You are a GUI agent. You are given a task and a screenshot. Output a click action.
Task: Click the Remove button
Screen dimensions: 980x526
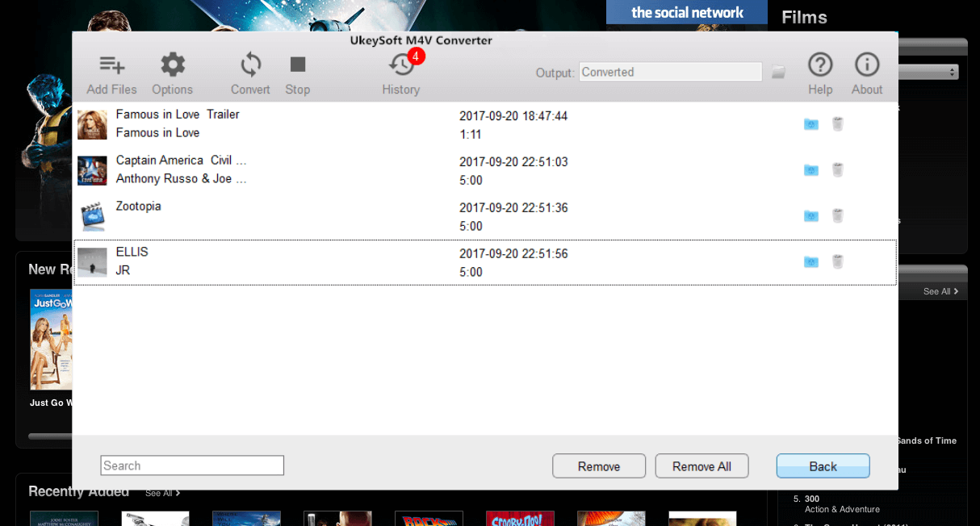599,466
